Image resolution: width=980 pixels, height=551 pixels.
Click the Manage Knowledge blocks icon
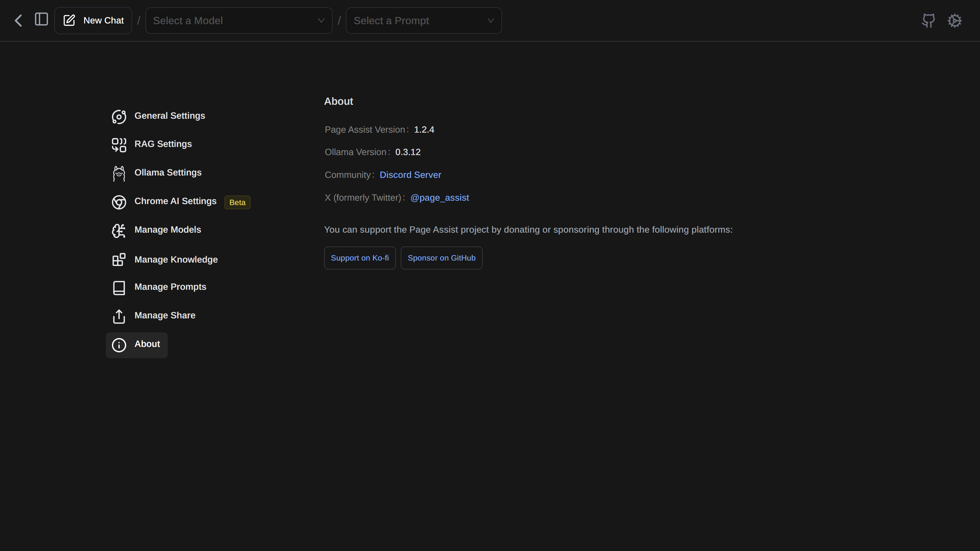pyautogui.click(x=119, y=260)
